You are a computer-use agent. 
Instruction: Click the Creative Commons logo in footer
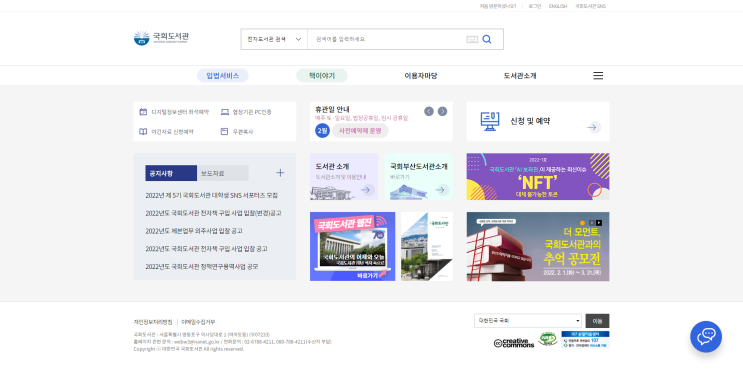[x=514, y=343]
